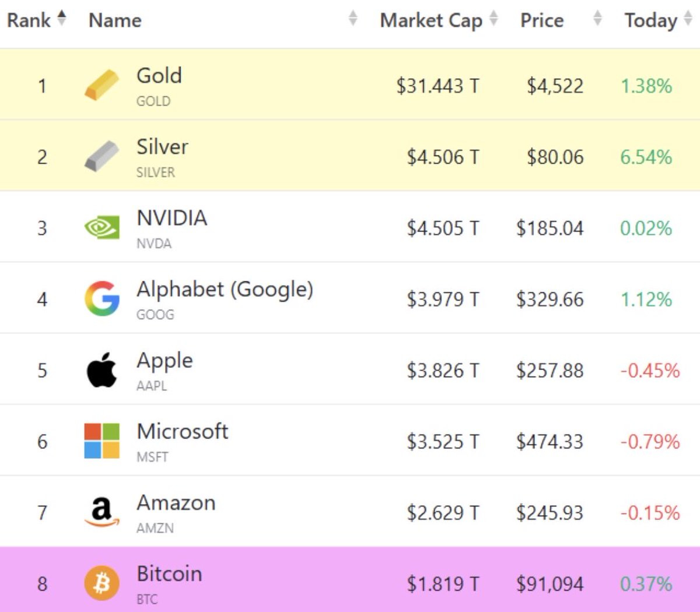
Task: Click the Gold bar icon
Action: click(x=101, y=85)
